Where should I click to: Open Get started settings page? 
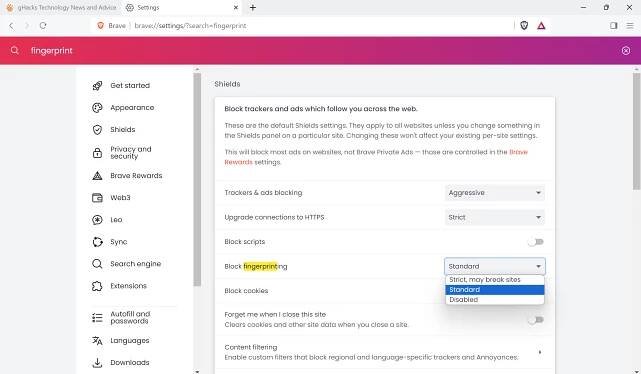130,85
